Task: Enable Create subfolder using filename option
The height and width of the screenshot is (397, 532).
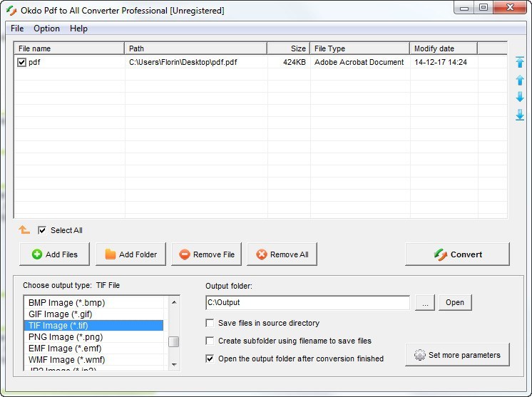Action: point(210,341)
